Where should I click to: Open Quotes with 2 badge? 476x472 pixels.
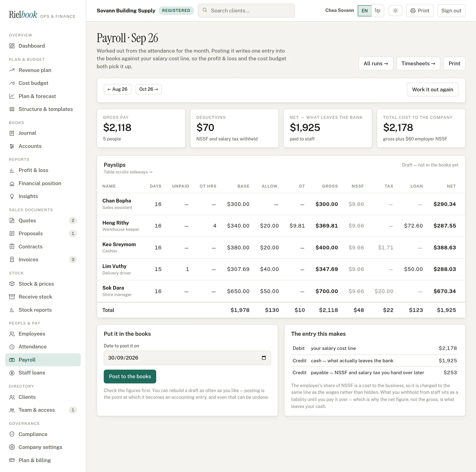coord(43,221)
